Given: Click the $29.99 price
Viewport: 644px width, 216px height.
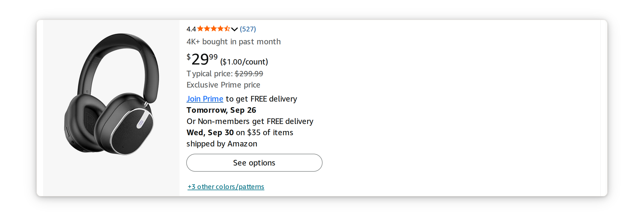Looking at the screenshot, I should 202,59.
